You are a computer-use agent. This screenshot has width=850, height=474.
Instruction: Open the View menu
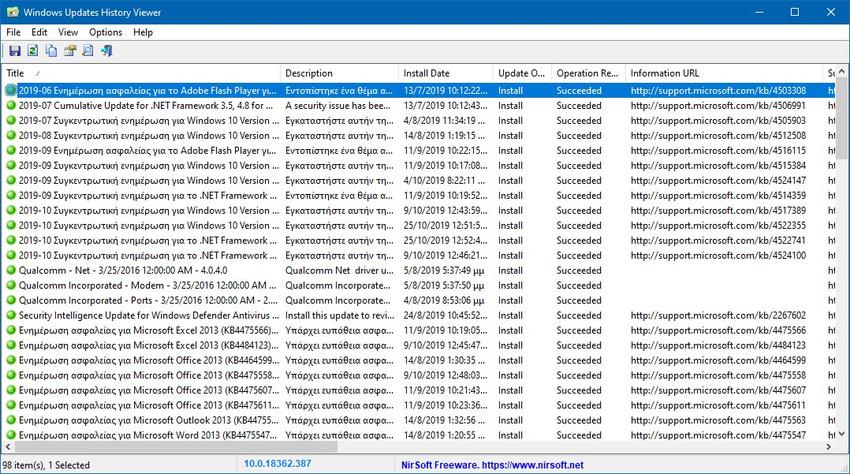[68, 32]
